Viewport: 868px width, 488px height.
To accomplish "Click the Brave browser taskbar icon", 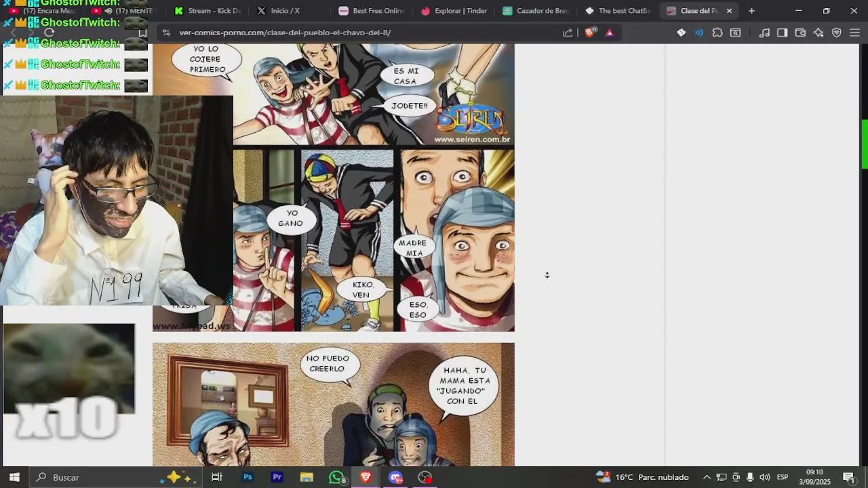I will [366, 477].
